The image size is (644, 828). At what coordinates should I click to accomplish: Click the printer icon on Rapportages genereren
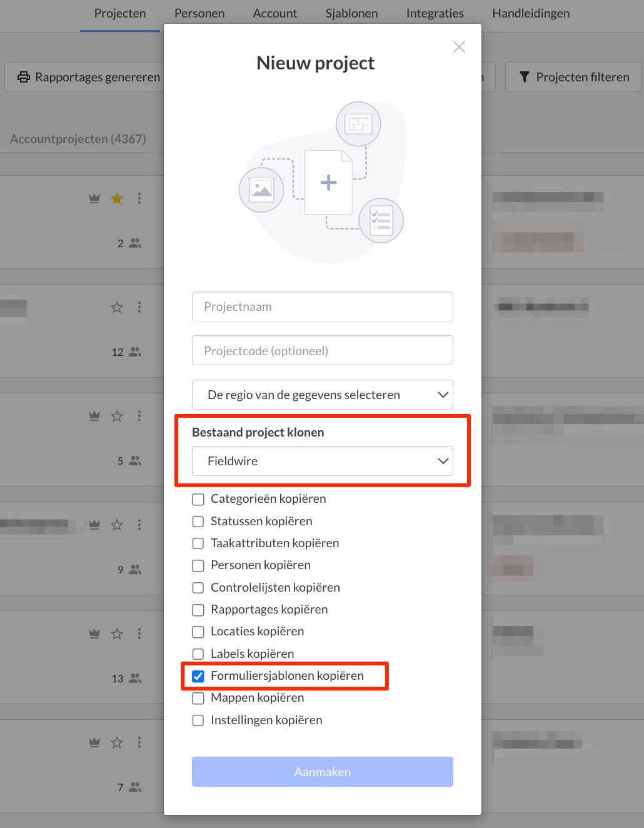24,77
